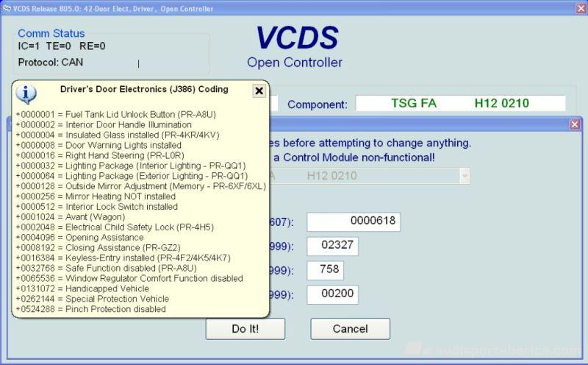Select the Pinch Protection disabled line
The image size is (588, 365).
(90, 309)
